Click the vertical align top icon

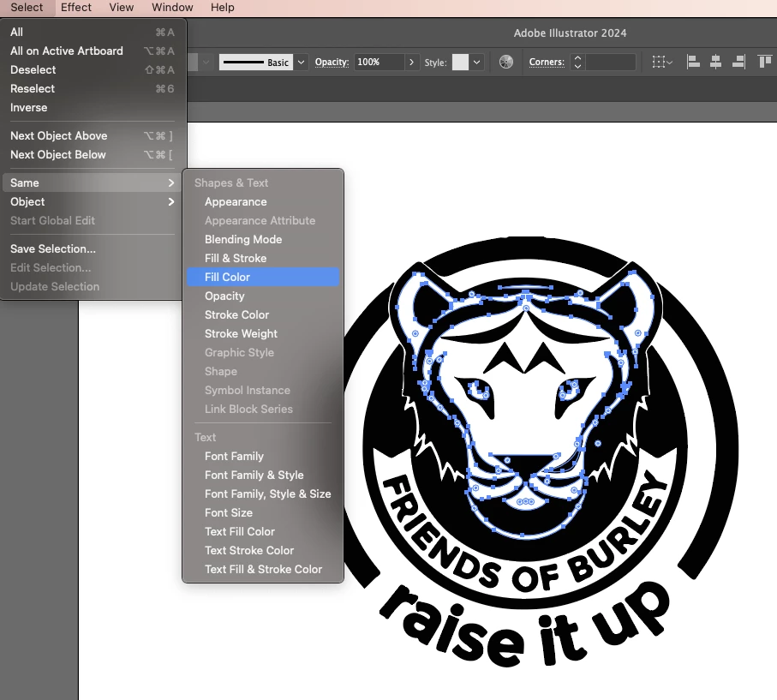765,62
